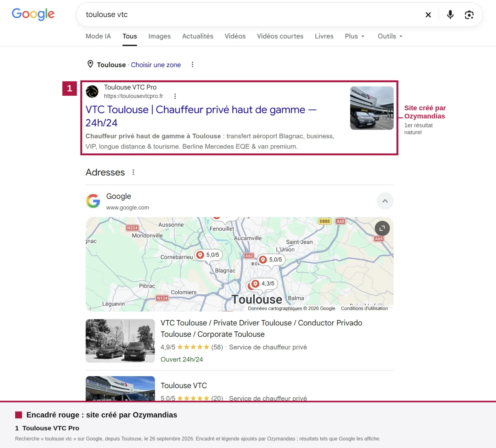Open the VTC Toulouse / Private Driver Toulouse listing

(261, 328)
